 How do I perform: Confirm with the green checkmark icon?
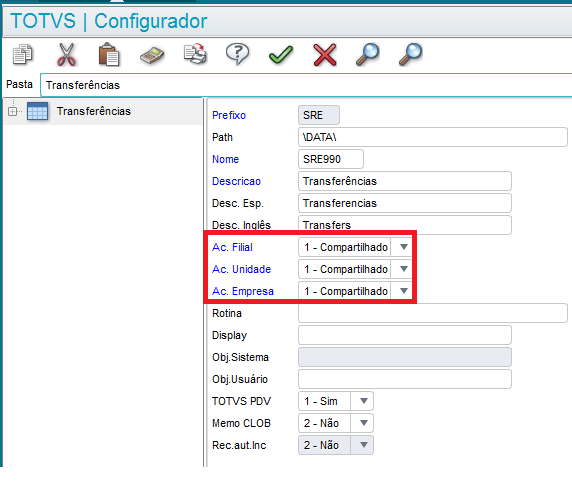[281, 55]
